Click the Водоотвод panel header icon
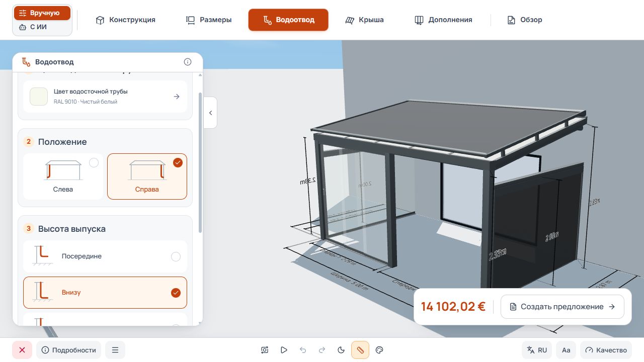 [26, 62]
